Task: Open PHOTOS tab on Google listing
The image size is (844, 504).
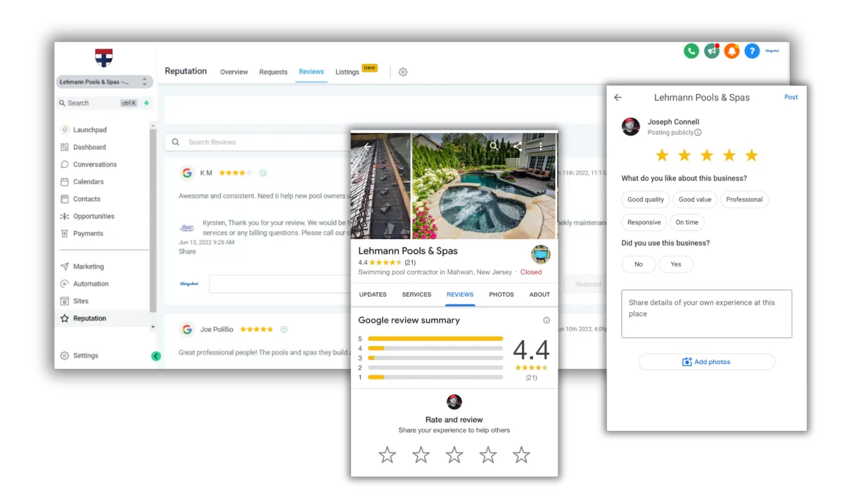Action: [501, 295]
